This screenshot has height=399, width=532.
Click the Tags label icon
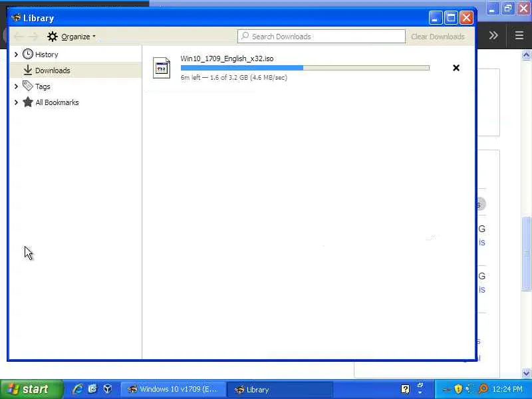coord(28,86)
